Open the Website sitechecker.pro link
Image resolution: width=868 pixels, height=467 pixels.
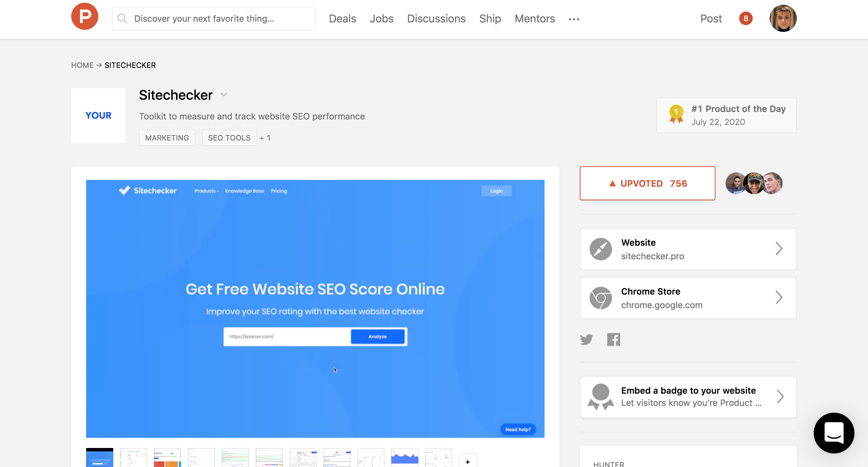click(x=688, y=248)
